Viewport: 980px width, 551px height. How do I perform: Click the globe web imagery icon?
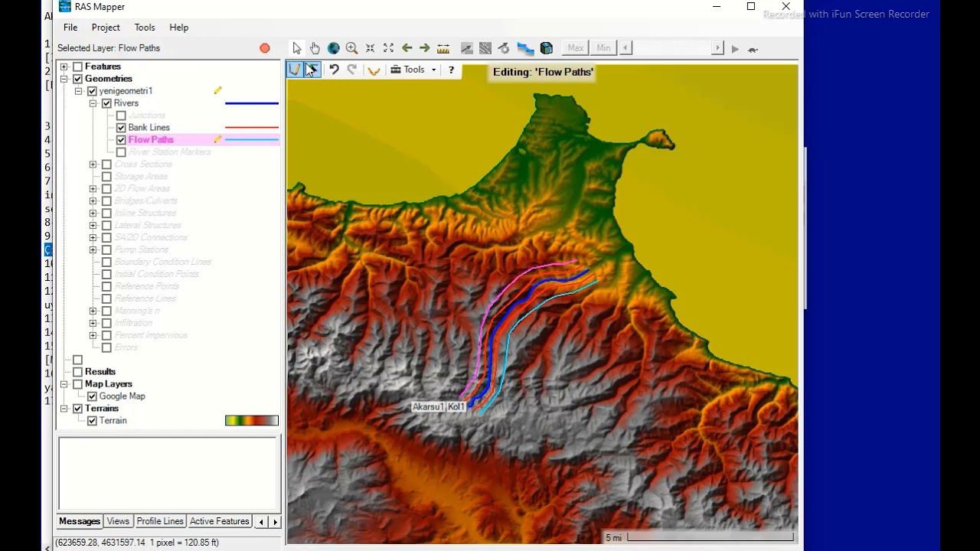coord(333,48)
